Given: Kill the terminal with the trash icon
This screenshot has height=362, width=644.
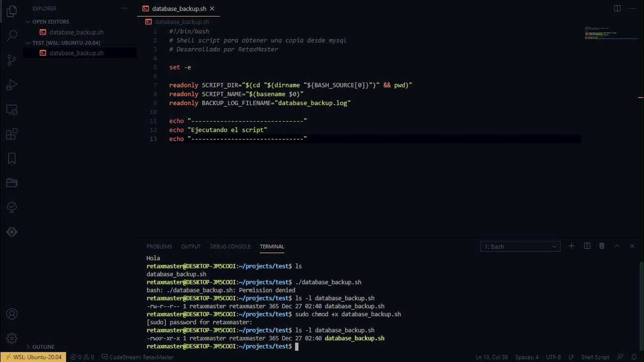Looking at the screenshot, I should tap(602, 246).
